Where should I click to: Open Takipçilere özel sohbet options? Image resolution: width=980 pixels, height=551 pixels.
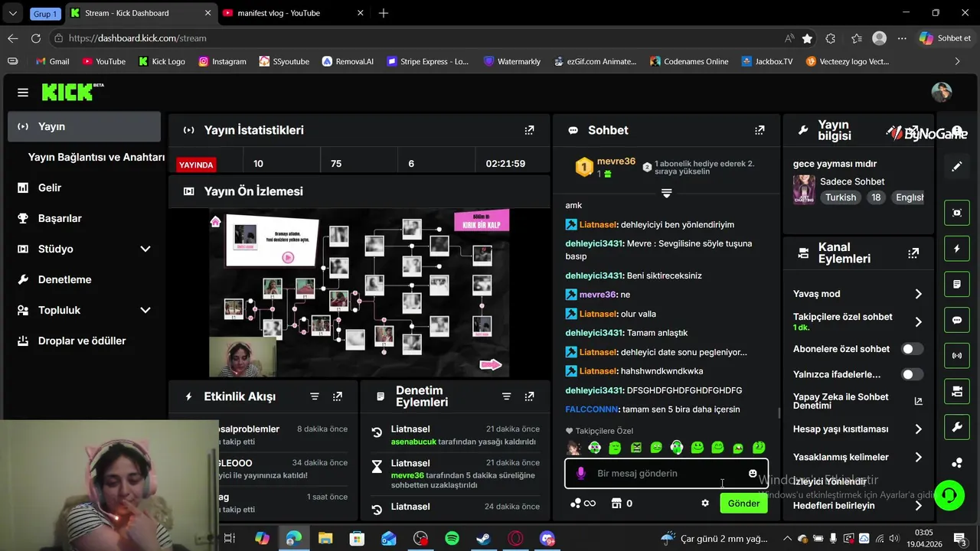tap(858, 321)
